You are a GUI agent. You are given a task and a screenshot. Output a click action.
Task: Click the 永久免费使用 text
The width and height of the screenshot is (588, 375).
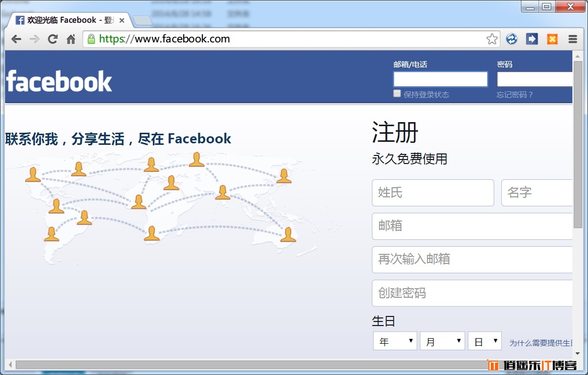pyautogui.click(x=409, y=158)
